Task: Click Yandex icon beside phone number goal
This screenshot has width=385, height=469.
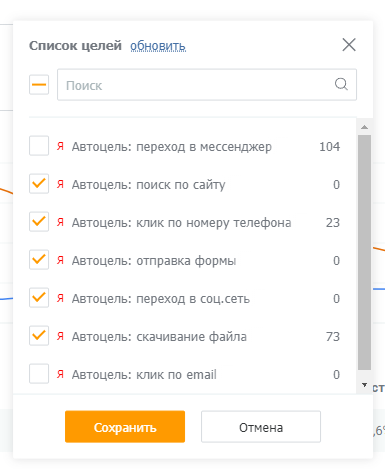Action: pyautogui.click(x=60, y=222)
